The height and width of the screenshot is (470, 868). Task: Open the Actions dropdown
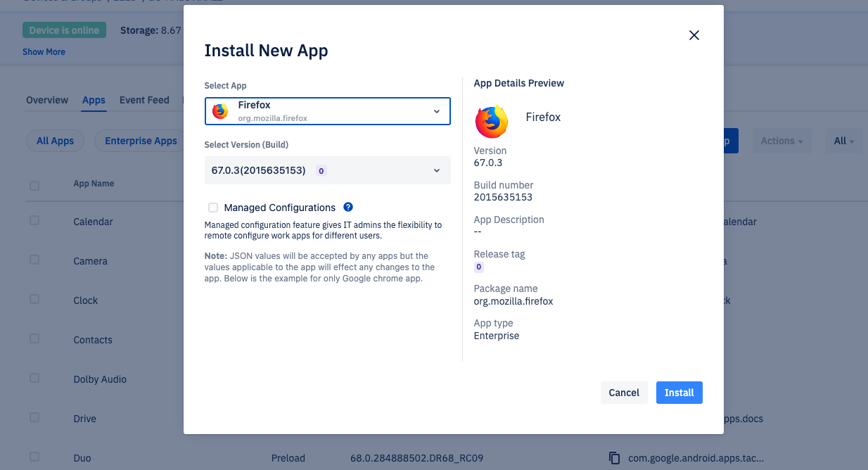pyautogui.click(x=781, y=141)
